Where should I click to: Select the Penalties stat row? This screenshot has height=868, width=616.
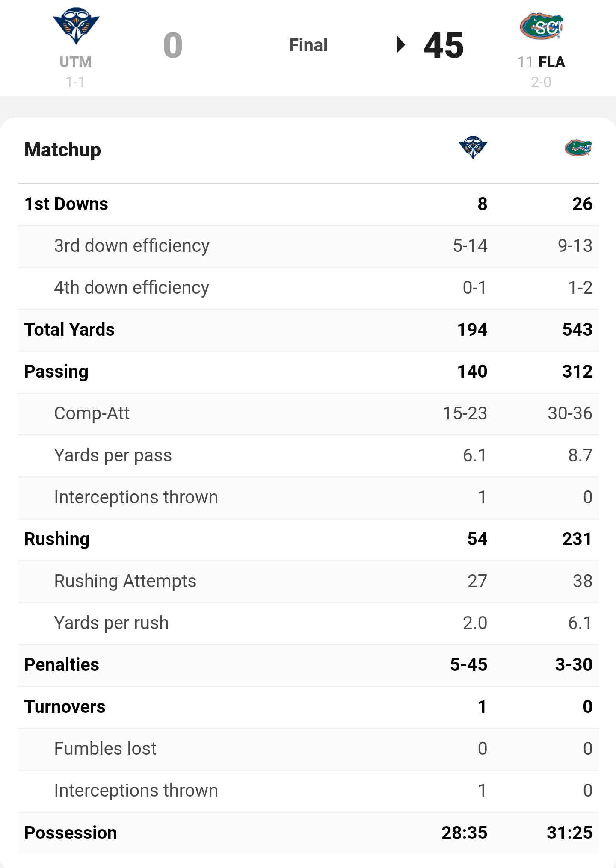point(308,665)
